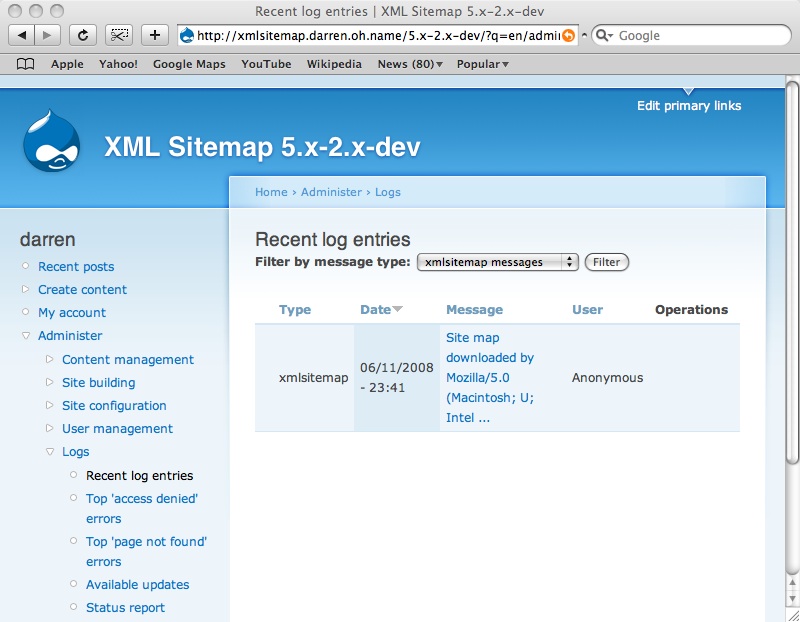This screenshot has width=800, height=622.
Task: Click the XML Sitemap 5.x-2.x-dev site title
Action: point(262,147)
